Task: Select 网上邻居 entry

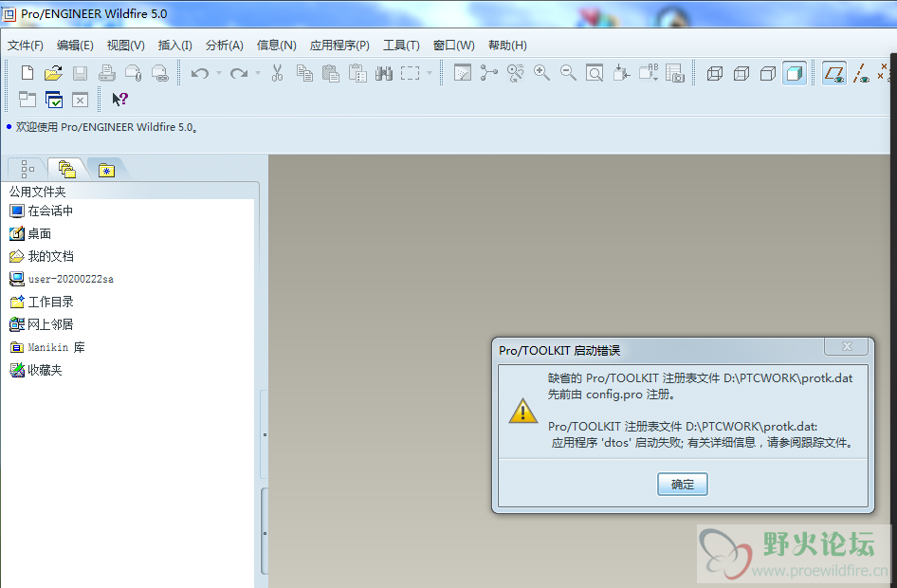Action: [41, 324]
